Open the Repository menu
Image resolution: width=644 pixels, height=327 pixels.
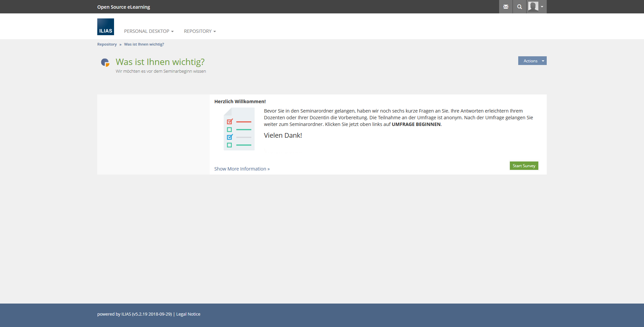tap(200, 31)
